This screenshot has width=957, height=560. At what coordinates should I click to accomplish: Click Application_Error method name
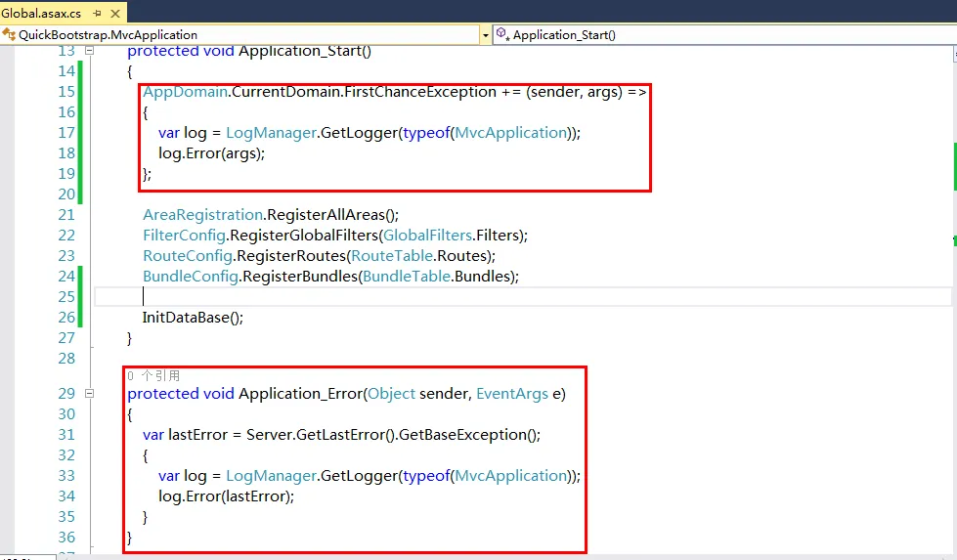point(300,394)
